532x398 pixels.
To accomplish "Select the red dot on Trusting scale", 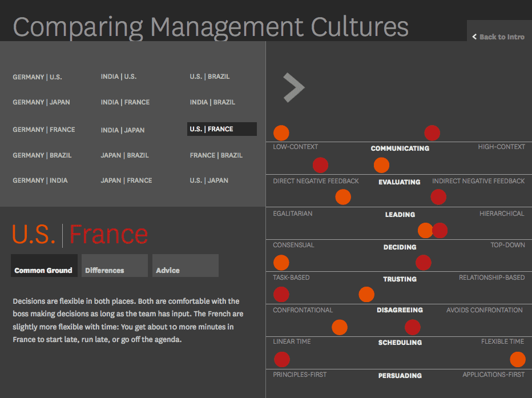I will [x=423, y=263].
